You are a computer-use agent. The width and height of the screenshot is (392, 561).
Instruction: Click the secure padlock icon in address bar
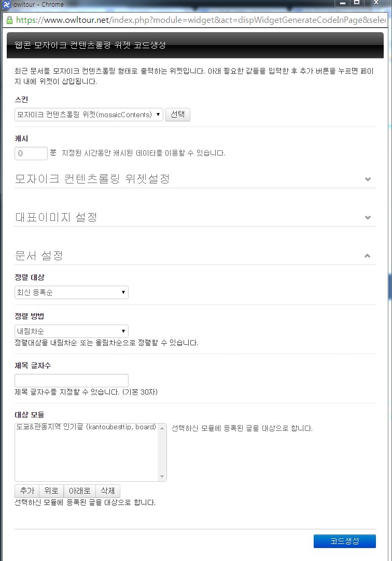pos(9,20)
